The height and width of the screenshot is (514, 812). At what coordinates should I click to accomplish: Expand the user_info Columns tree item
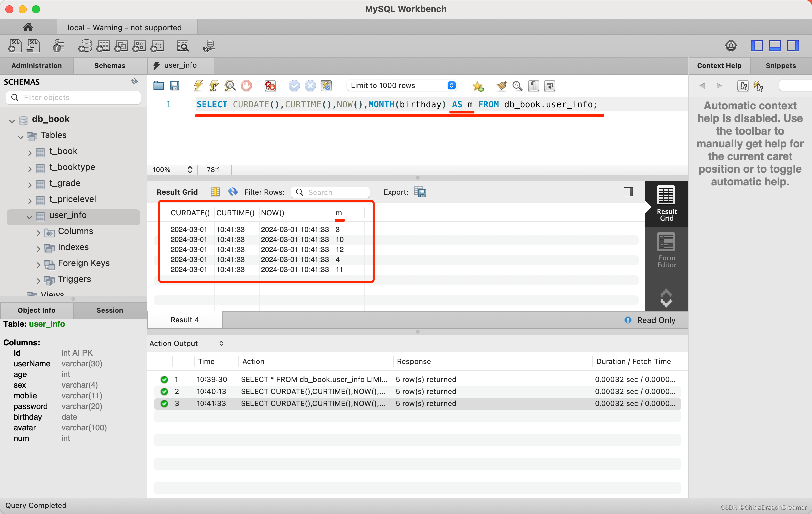tap(38, 232)
